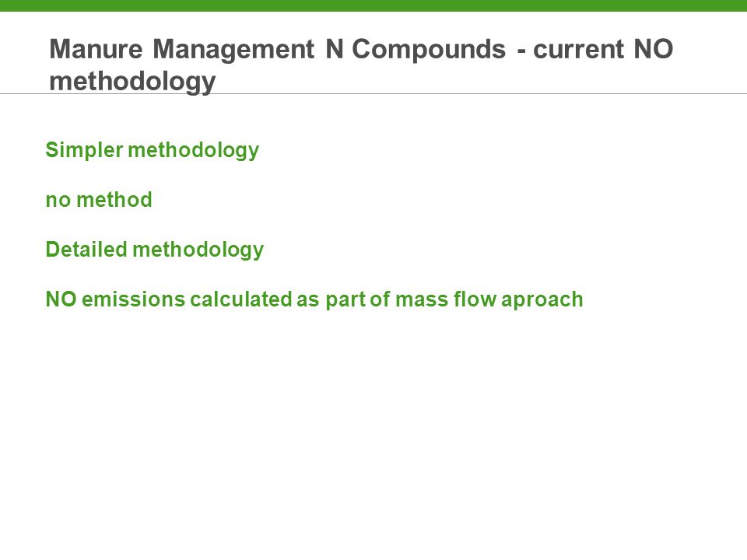Click the word "Manure" in the title

click(96, 49)
